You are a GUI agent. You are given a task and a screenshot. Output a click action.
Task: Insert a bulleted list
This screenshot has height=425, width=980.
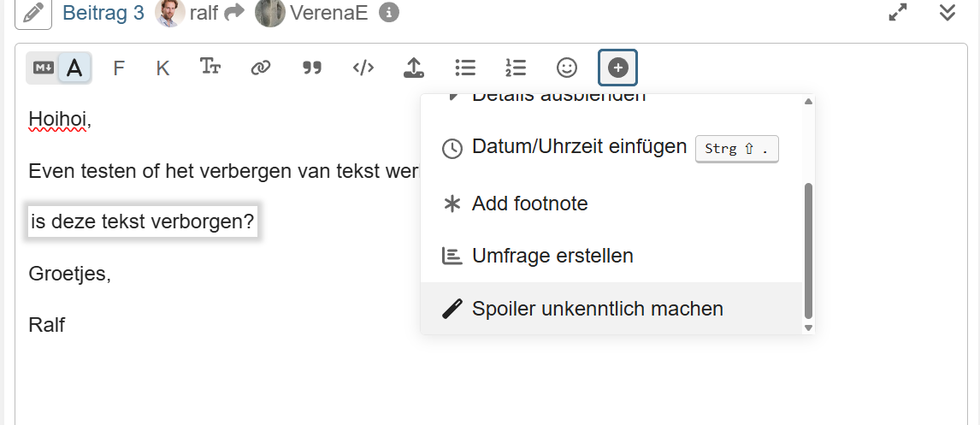point(465,68)
